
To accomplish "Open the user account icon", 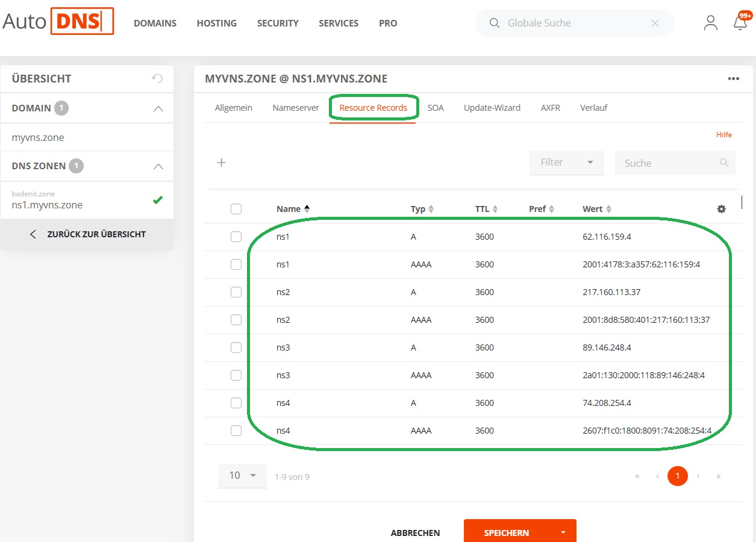I will point(711,23).
